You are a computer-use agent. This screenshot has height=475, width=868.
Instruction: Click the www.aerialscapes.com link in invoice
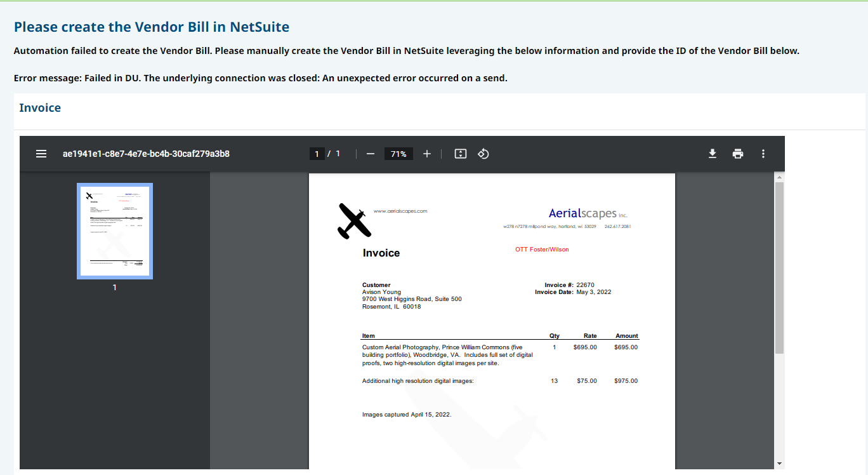(400, 211)
